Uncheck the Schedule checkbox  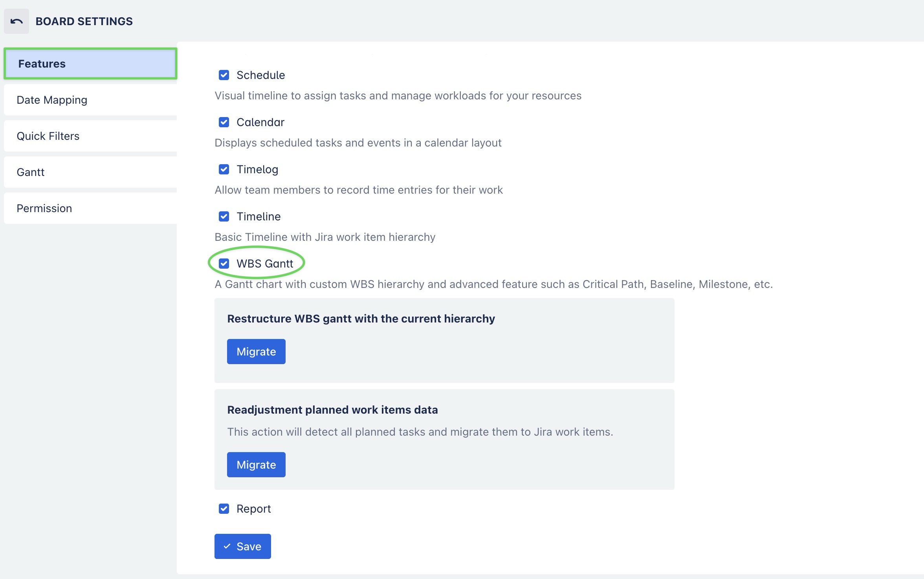pos(224,75)
